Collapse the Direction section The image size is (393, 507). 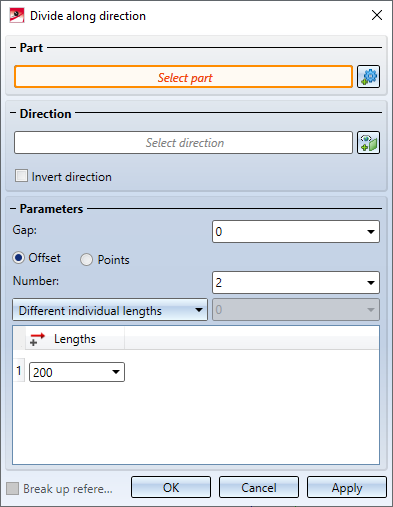click(13, 113)
